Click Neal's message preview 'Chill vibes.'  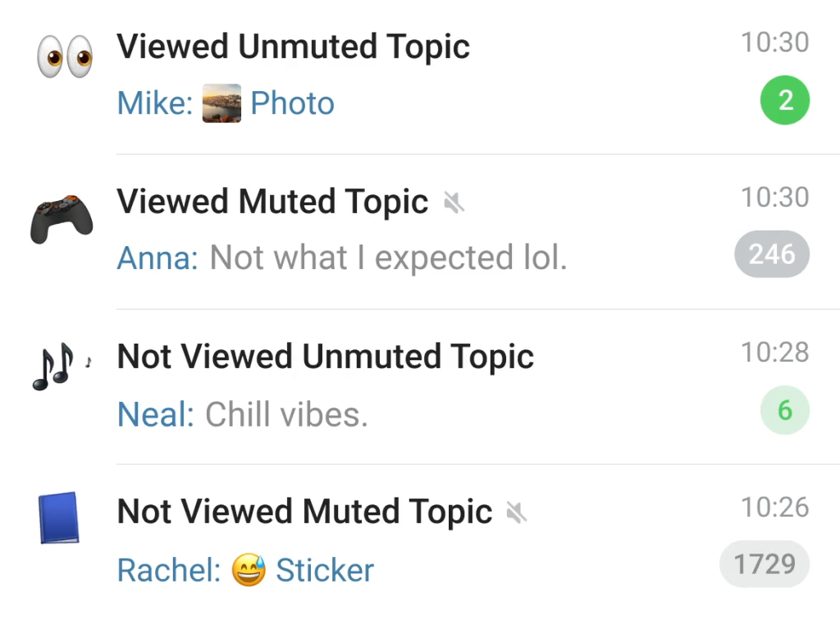pyautogui.click(x=286, y=414)
